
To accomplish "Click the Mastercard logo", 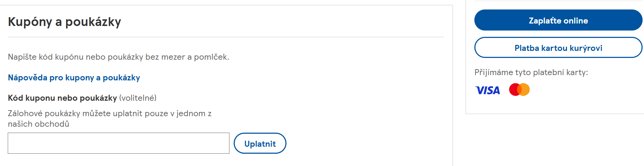I will 519,90.
